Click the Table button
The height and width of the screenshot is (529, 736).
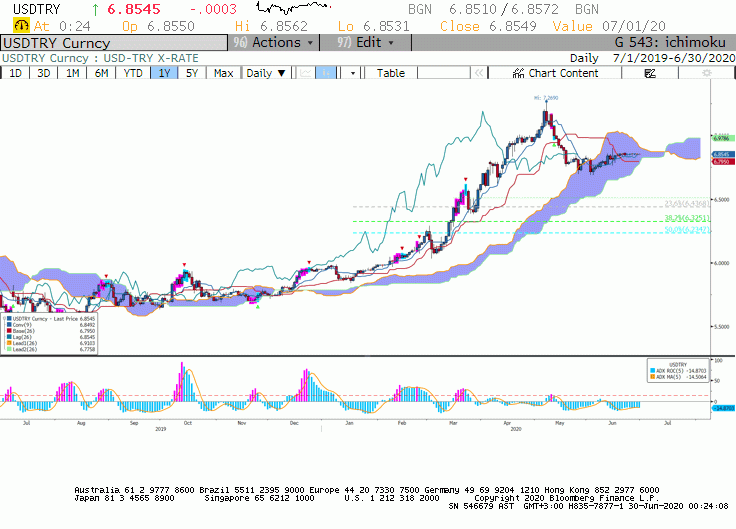pos(391,73)
